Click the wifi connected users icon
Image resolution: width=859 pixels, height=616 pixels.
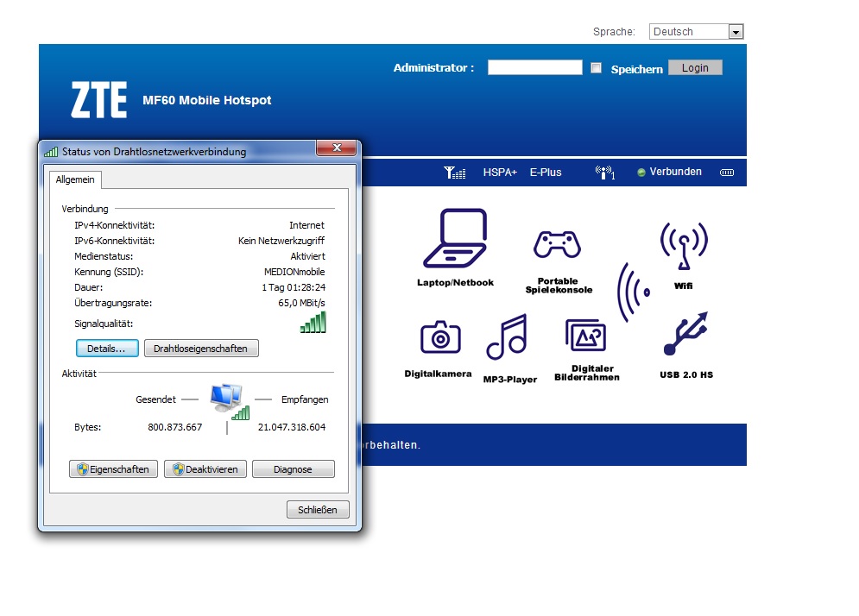[x=605, y=173]
